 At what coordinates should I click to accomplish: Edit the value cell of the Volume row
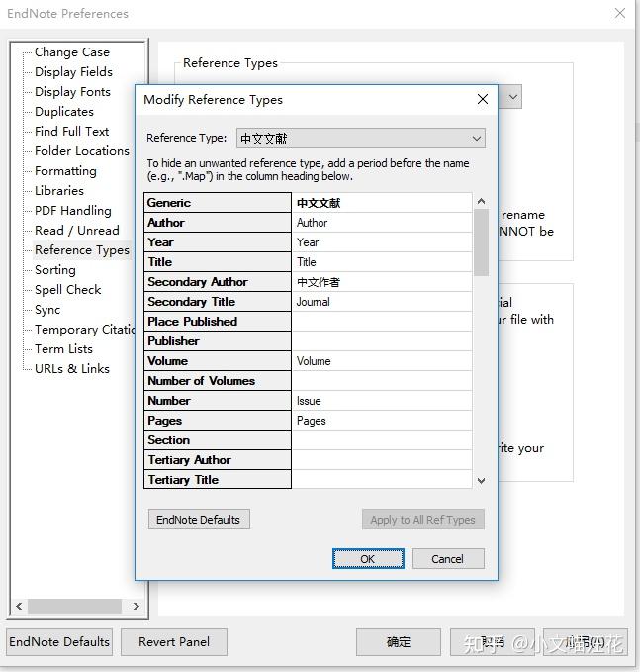[x=382, y=361]
